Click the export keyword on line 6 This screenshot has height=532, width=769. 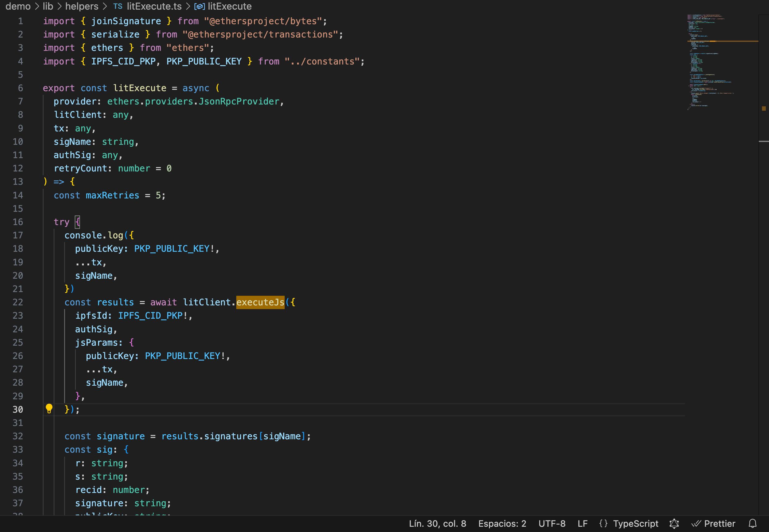[x=59, y=88]
